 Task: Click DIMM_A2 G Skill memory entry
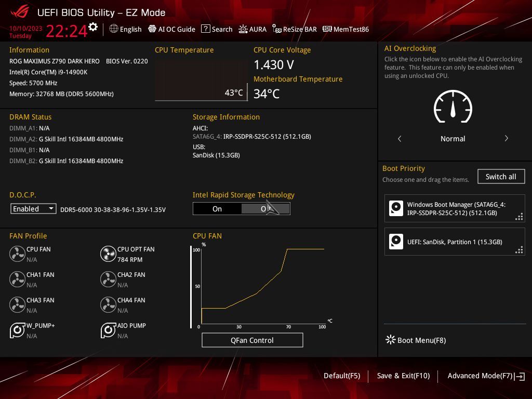coord(66,139)
